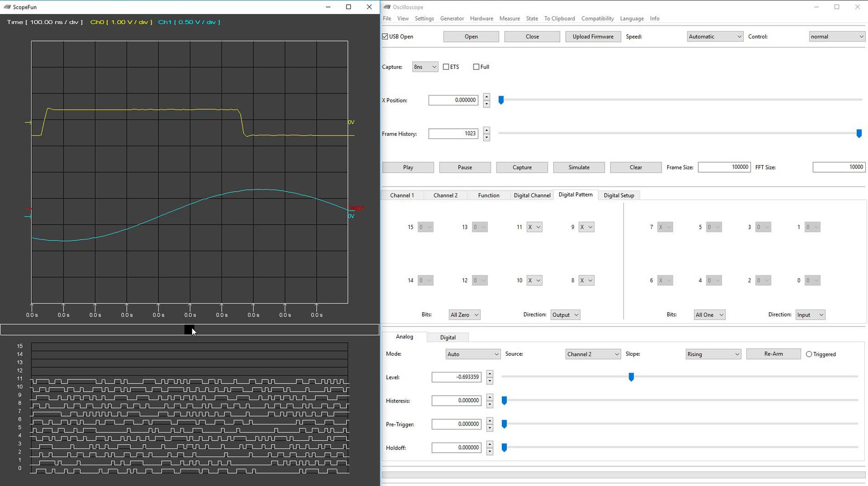Open the All One bits dropdown
This screenshot has height=486, width=868.
click(710, 314)
